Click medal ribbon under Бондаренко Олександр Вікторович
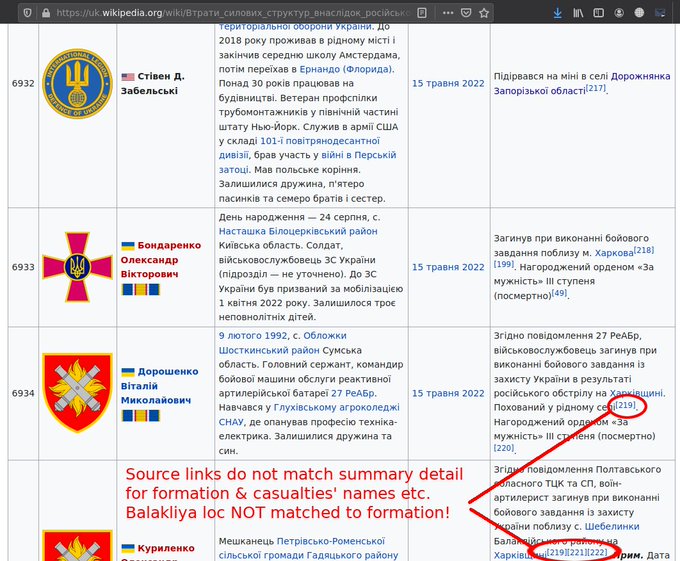Screen dimensions: 680x561 click(x=141, y=289)
